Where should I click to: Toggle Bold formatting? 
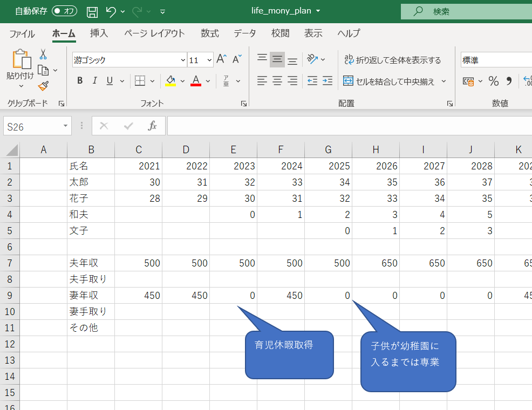point(80,81)
